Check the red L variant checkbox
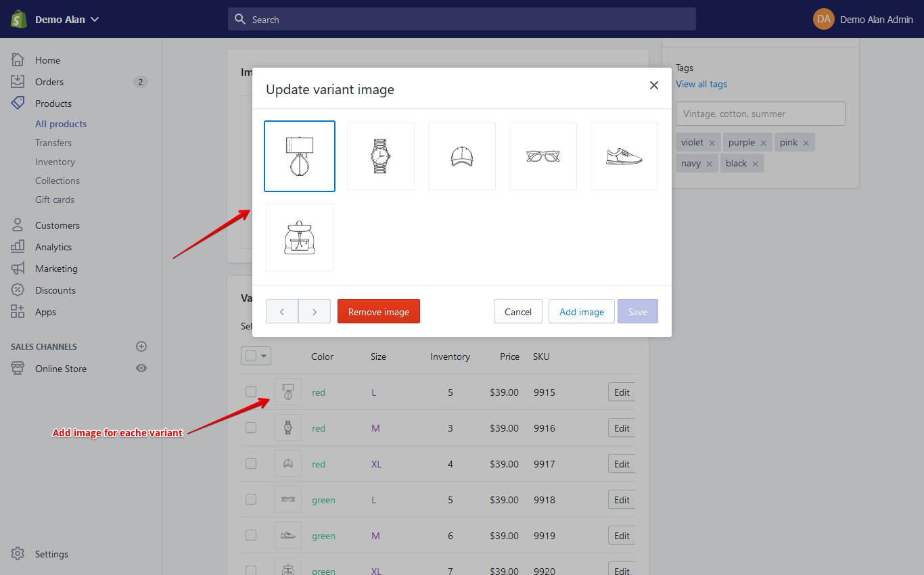The height and width of the screenshot is (575, 924). point(251,392)
